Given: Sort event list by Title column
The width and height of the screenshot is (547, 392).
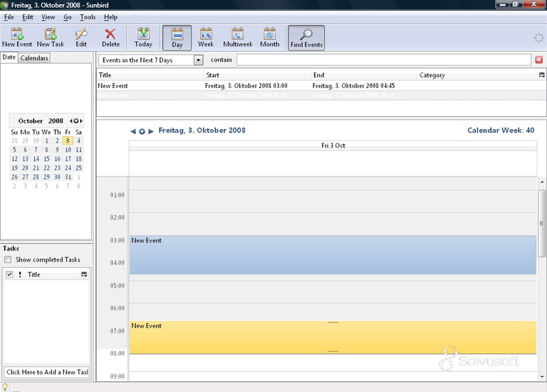Looking at the screenshot, I should pos(150,75).
